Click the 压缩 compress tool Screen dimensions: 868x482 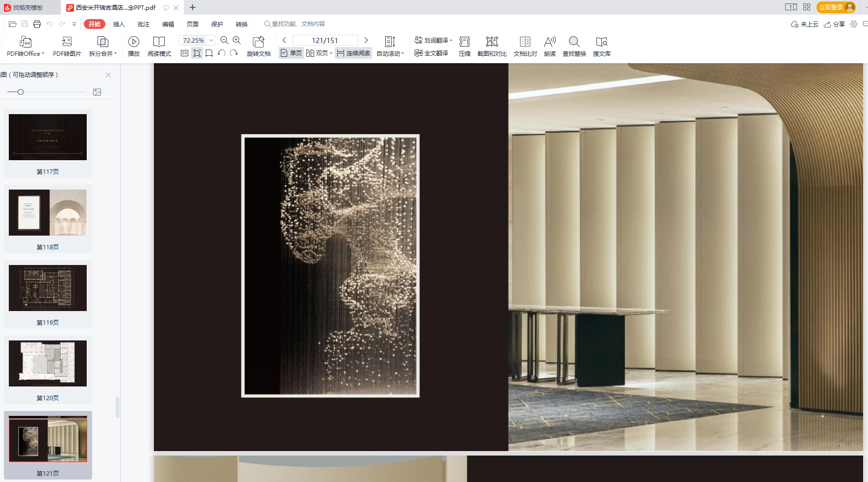[x=465, y=47]
